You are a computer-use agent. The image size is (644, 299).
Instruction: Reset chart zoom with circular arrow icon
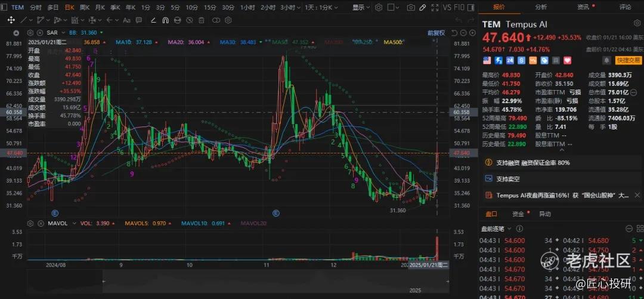[454, 33]
